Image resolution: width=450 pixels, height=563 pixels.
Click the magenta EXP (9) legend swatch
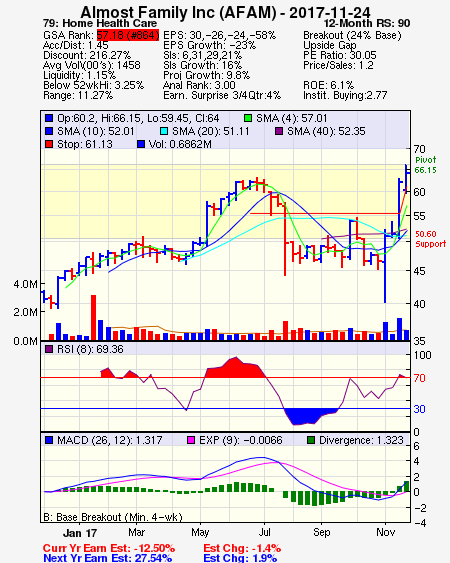(191, 440)
